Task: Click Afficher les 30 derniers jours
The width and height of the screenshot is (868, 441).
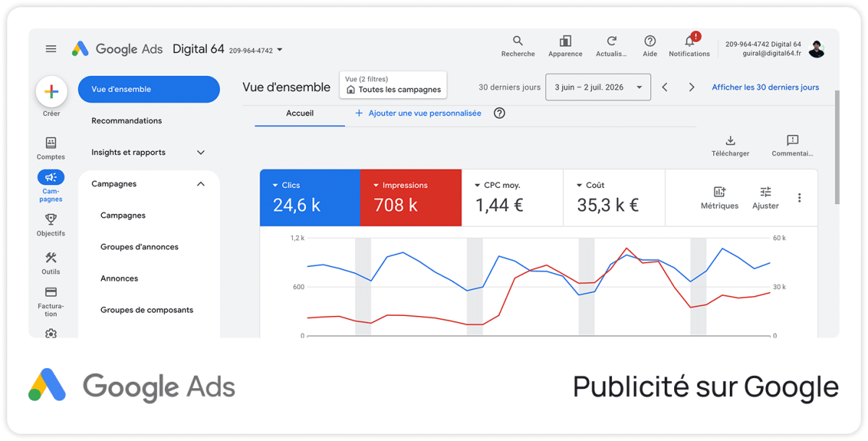Action: [x=765, y=87]
